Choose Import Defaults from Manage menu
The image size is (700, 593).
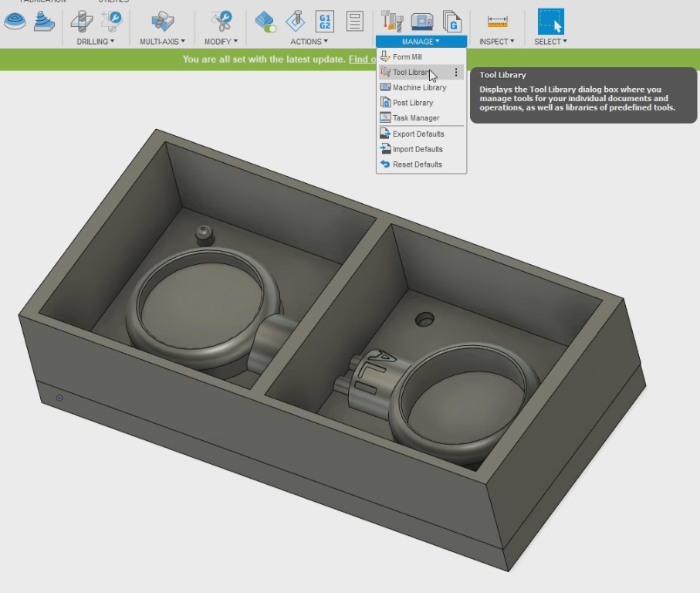[421, 149]
